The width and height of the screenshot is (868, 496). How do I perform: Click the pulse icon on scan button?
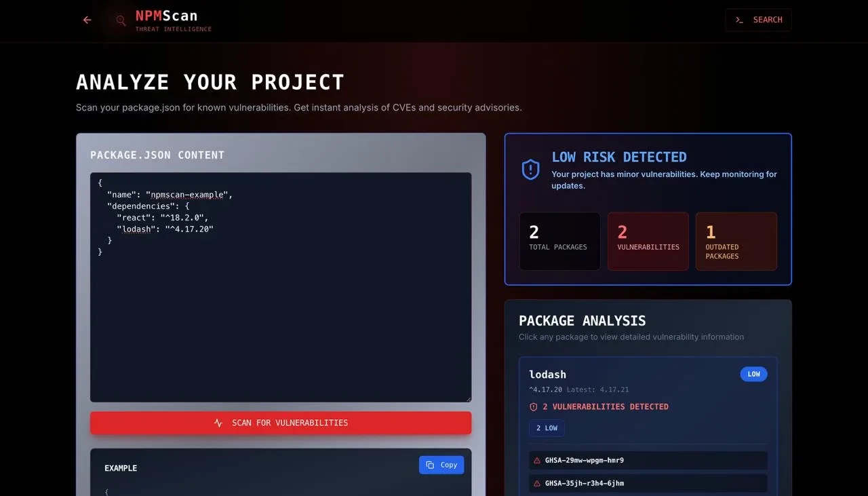[218, 423]
